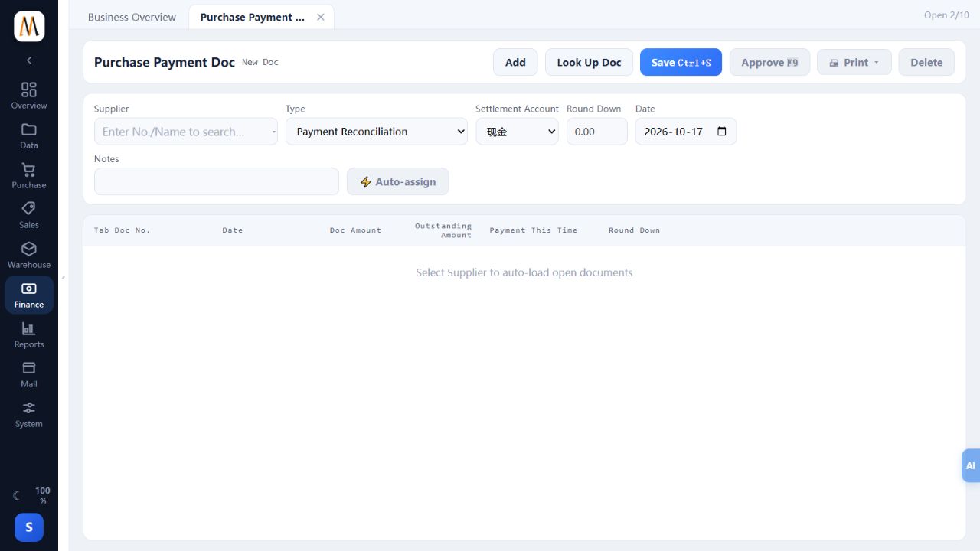Open the Settlement Account dropdown
The height and width of the screenshot is (551, 980).
(517, 132)
